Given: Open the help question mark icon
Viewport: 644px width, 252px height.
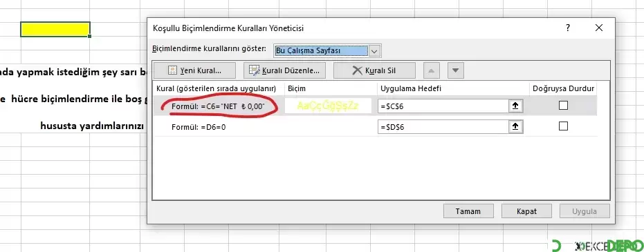Looking at the screenshot, I should click(568, 28).
